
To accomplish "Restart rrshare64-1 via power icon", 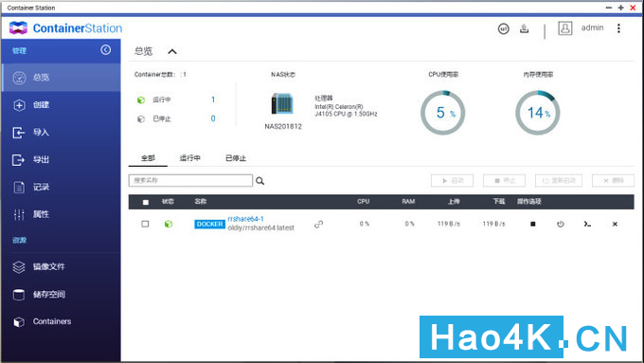I will coord(561,224).
